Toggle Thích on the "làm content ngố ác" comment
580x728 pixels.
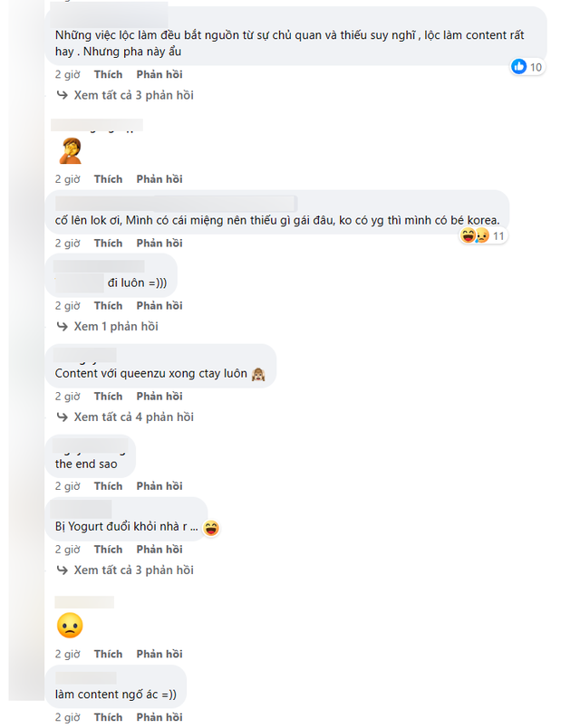click(x=108, y=717)
